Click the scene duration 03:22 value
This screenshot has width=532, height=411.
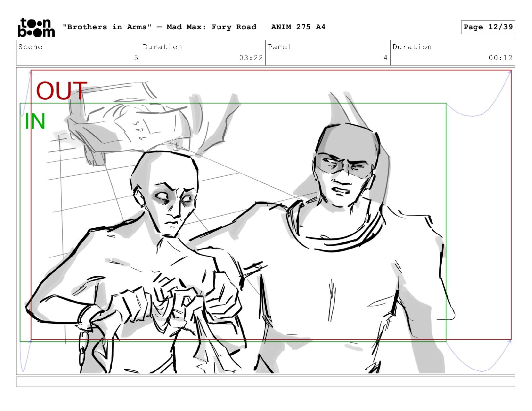point(251,58)
